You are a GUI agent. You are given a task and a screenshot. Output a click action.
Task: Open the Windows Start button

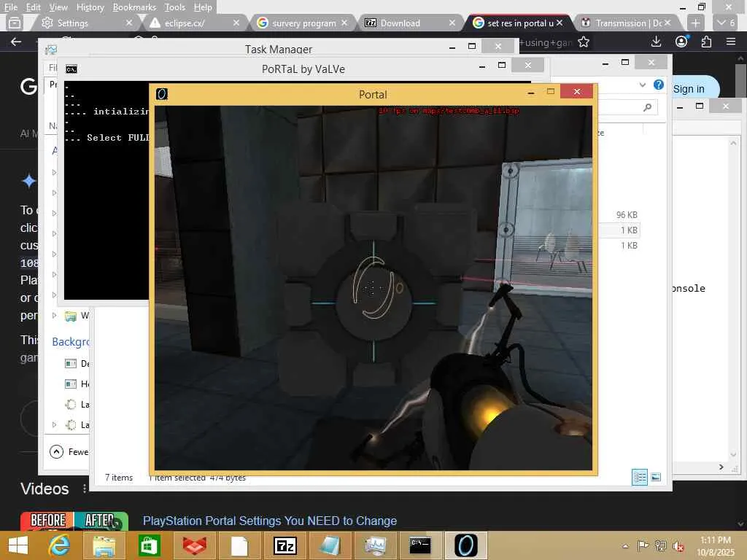point(18,545)
